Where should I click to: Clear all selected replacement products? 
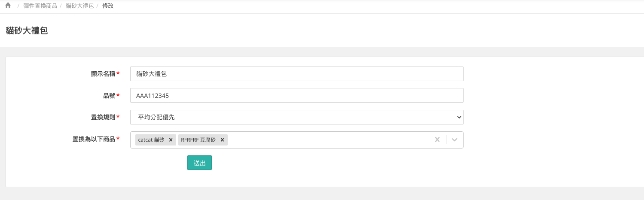(x=437, y=139)
